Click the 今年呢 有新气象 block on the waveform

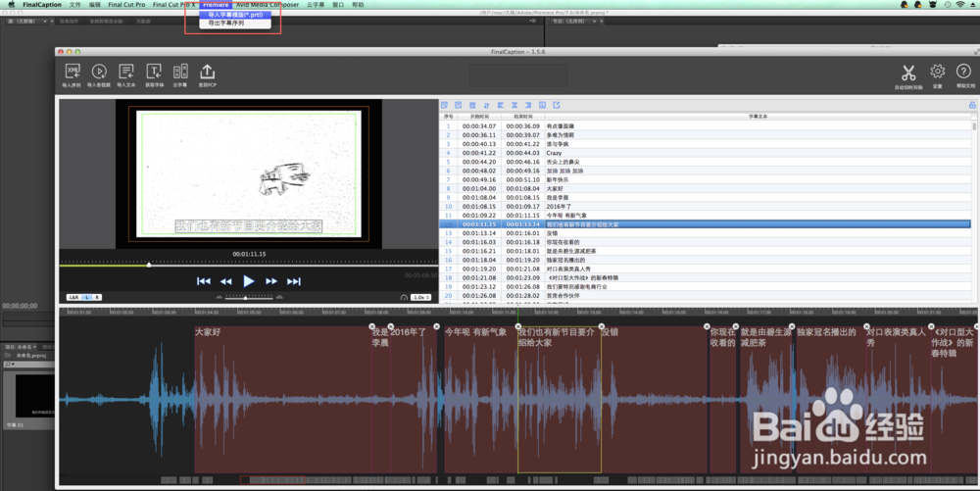pos(480,400)
